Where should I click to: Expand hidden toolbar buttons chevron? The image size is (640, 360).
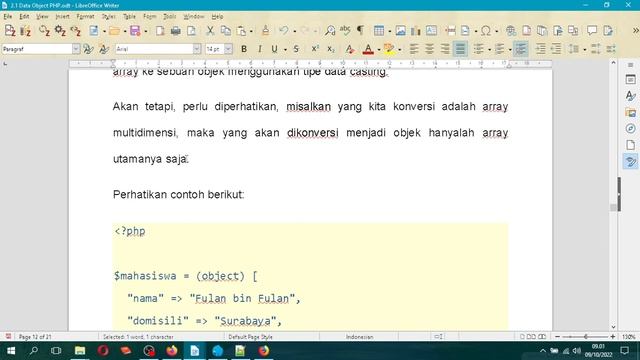point(635,31)
